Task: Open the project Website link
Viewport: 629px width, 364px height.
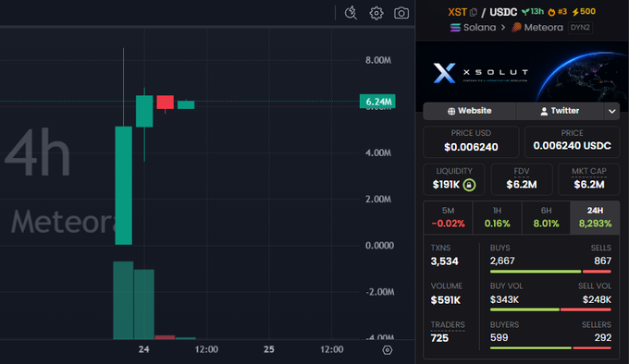Action: click(469, 111)
